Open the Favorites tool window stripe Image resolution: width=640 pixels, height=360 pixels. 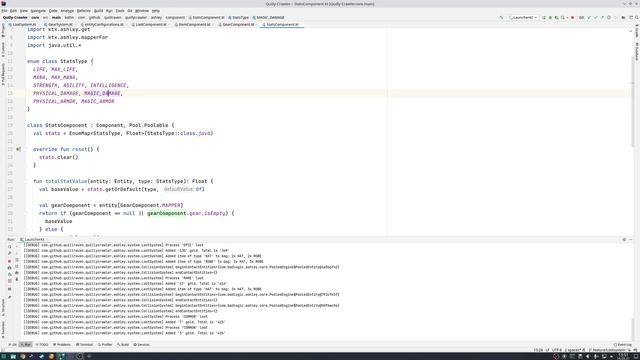(3, 329)
